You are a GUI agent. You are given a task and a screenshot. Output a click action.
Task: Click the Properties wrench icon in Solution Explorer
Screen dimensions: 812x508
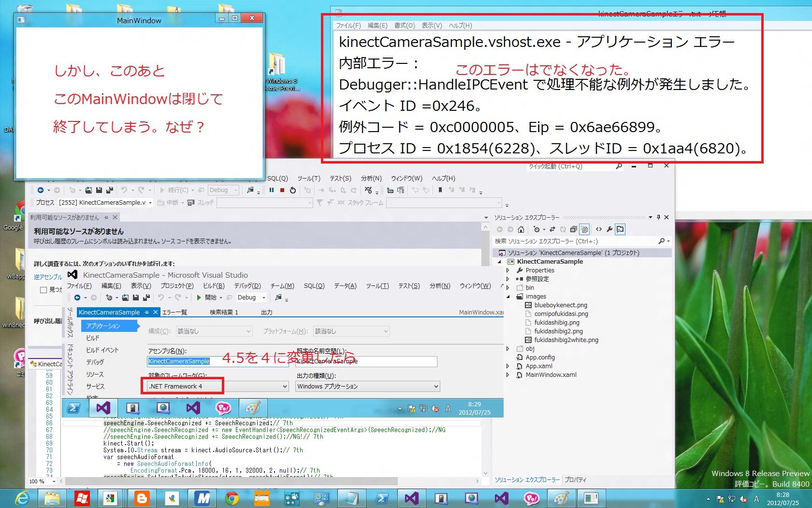pyautogui.click(x=609, y=229)
